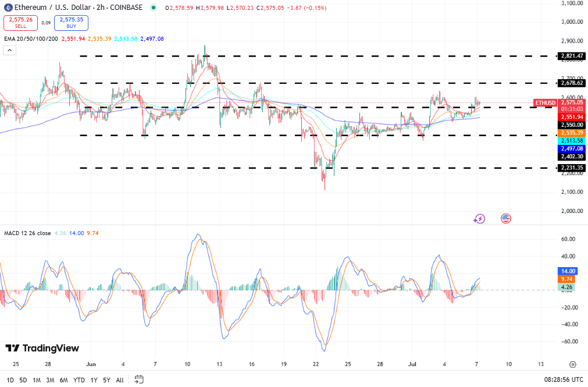Click the 0.09 spread value between Sell and Buy
The height and width of the screenshot is (387, 588).
coord(46,23)
